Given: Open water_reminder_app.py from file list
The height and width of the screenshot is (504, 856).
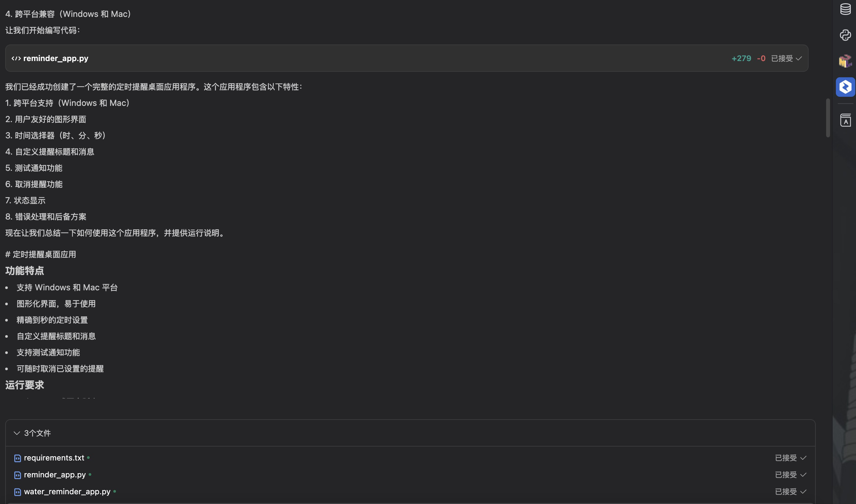Looking at the screenshot, I should click(x=67, y=491).
